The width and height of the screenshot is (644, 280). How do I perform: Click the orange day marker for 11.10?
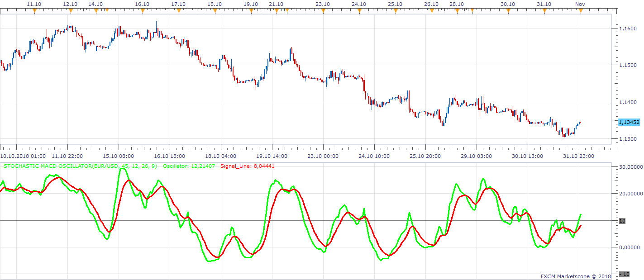(34, 11)
